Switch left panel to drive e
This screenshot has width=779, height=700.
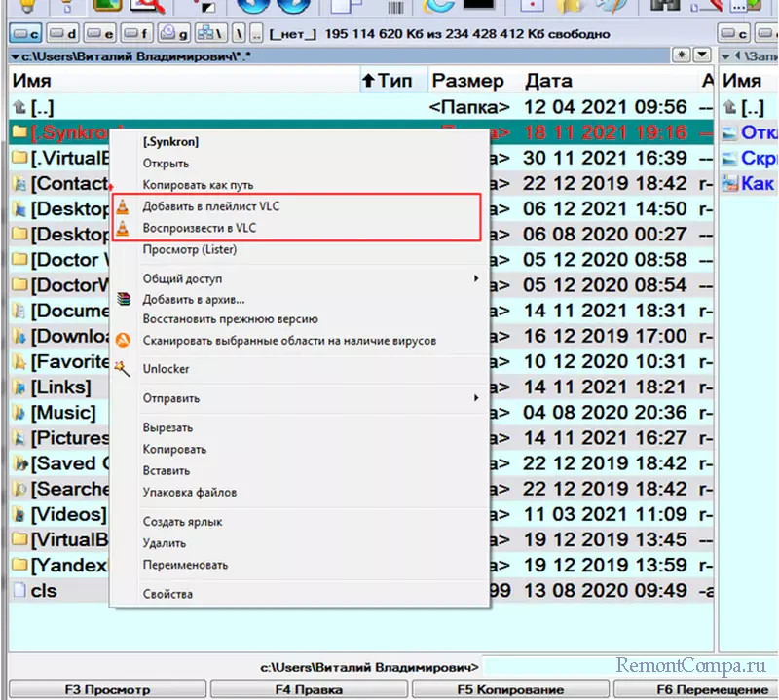100,34
